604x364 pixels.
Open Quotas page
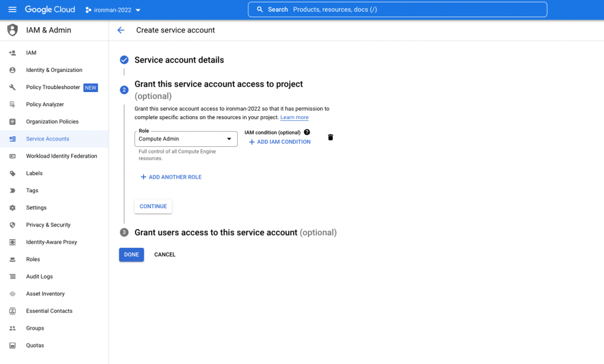point(35,346)
